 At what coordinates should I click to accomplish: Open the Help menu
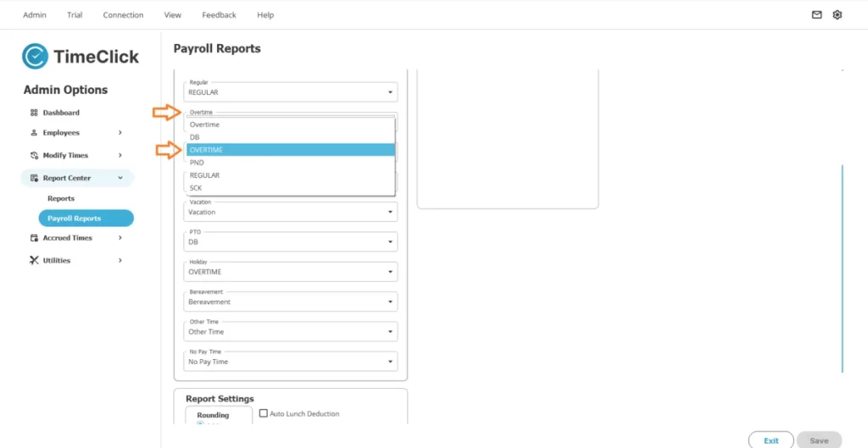[x=265, y=15]
